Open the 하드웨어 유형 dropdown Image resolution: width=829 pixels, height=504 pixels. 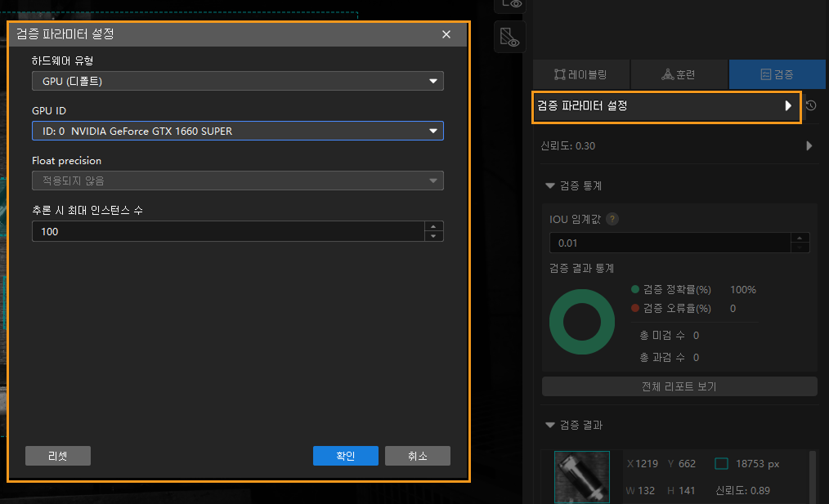click(x=237, y=81)
